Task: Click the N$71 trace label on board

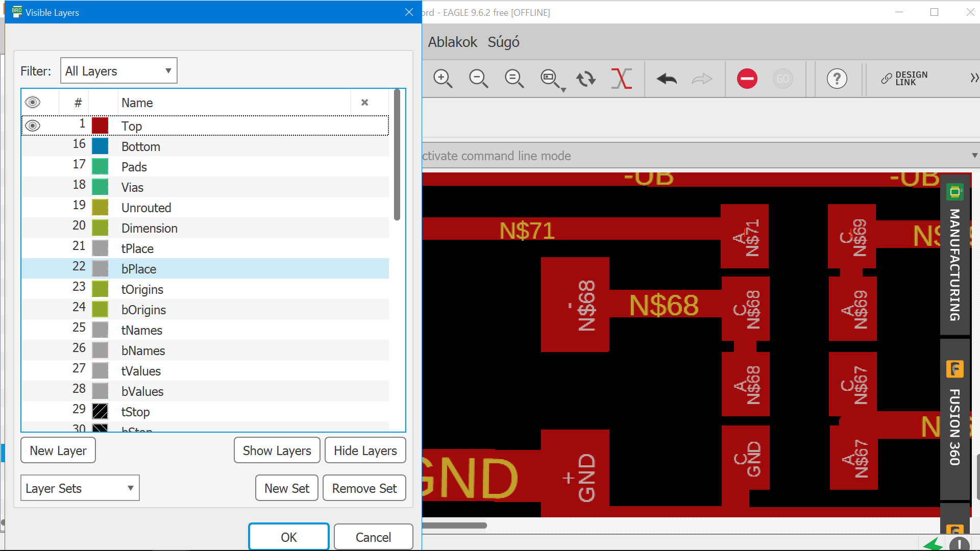Action: click(527, 231)
